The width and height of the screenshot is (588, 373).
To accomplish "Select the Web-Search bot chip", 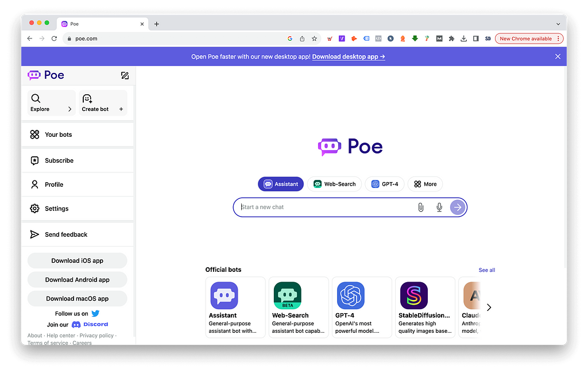I will point(335,184).
